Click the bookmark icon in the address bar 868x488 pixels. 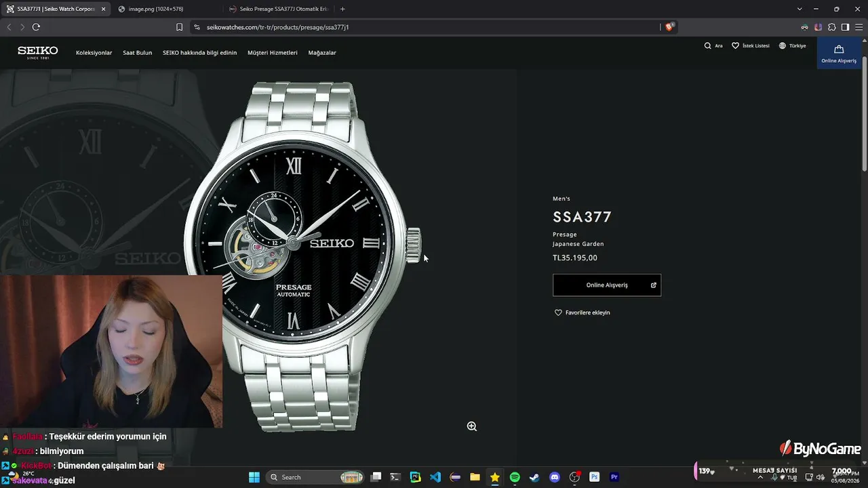pyautogui.click(x=179, y=27)
